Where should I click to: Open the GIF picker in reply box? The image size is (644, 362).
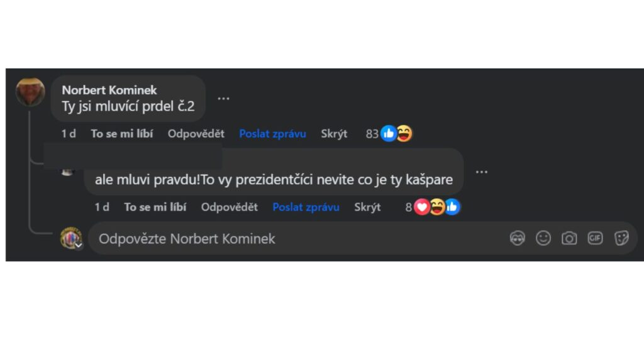click(x=595, y=239)
